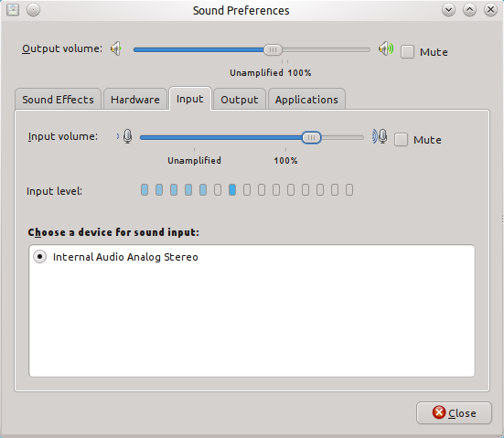504x438 pixels.
Task: Click the round pin button in the title bar
Action: click(34, 10)
